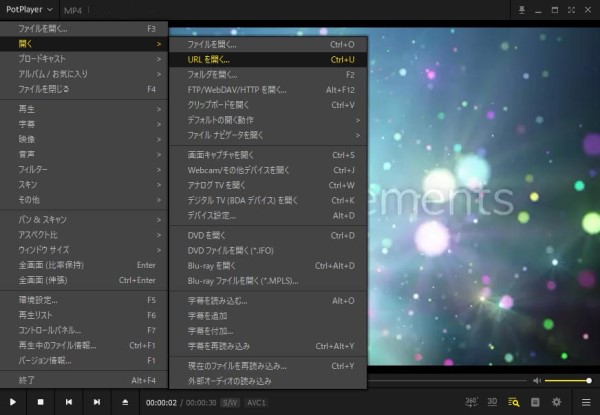Select 字幕を読み込む... item
The width and height of the screenshot is (600, 415).
point(268,301)
